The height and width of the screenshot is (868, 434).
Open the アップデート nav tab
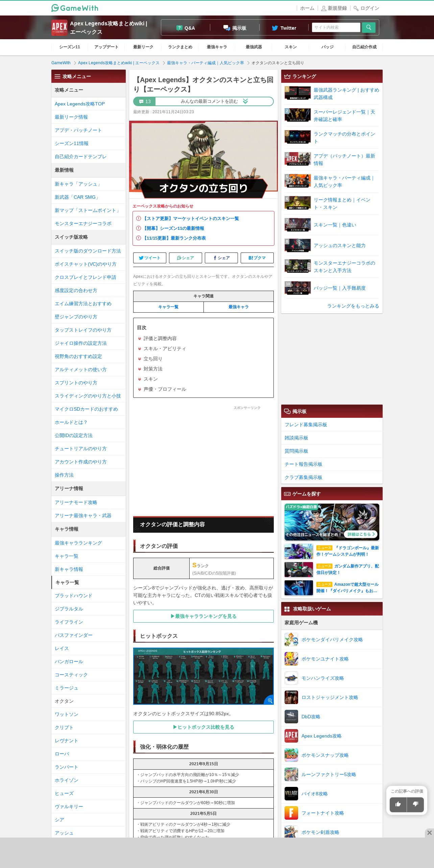pos(106,47)
